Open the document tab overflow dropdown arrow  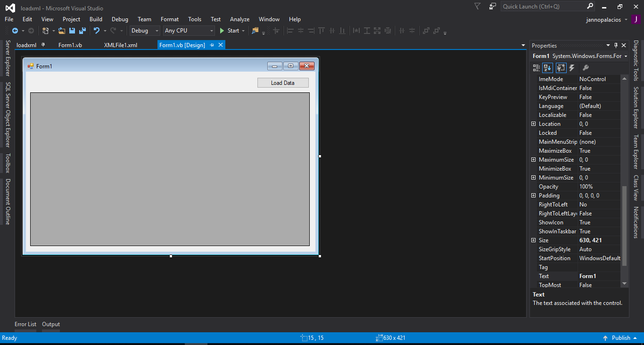pyautogui.click(x=523, y=45)
